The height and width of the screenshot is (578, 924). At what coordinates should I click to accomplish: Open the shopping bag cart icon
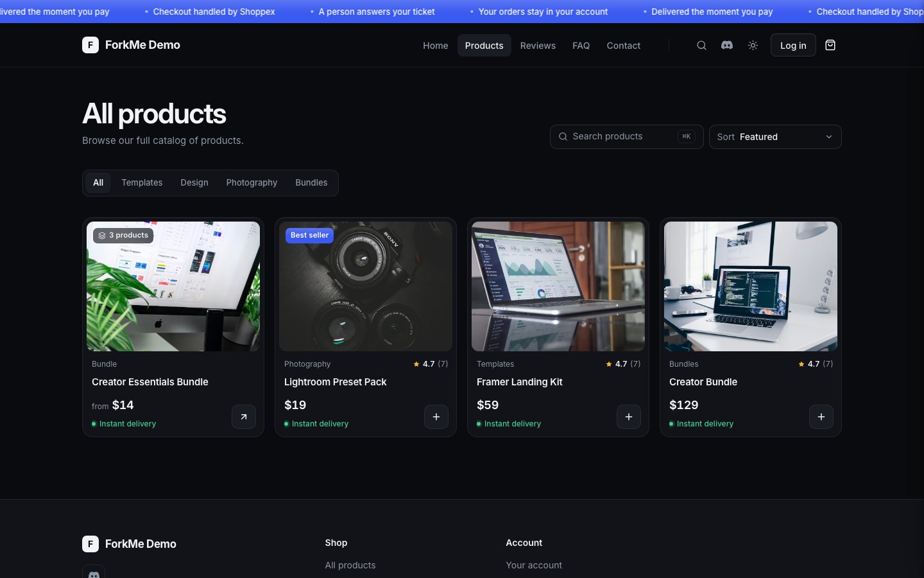(x=830, y=45)
